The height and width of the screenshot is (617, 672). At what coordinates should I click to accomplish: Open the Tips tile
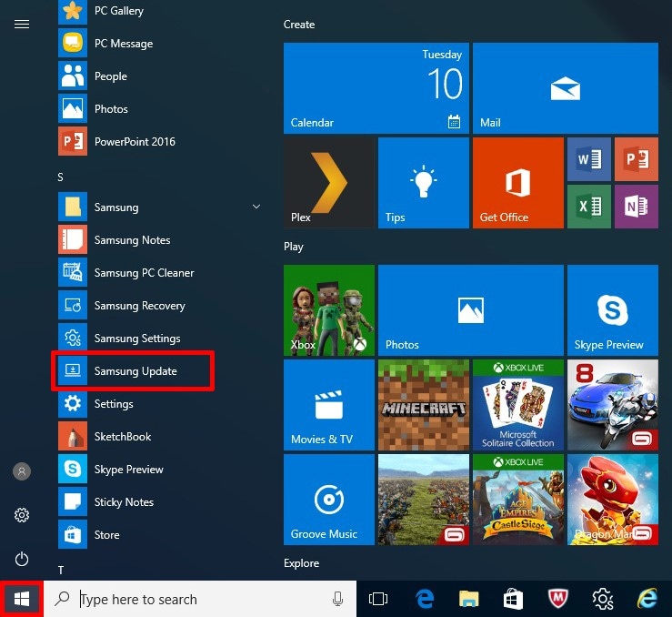pyautogui.click(x=424, y=183)
